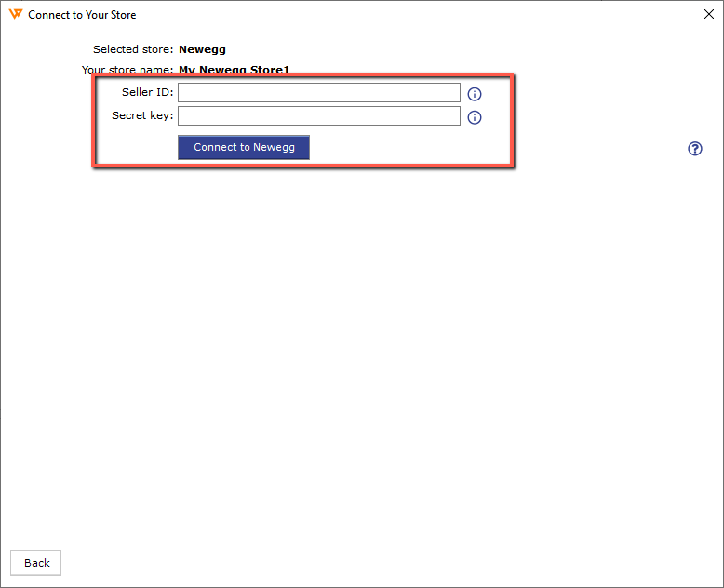Click the Secret key label
This screenshot has width=724, height=588.
pos(142,115)
